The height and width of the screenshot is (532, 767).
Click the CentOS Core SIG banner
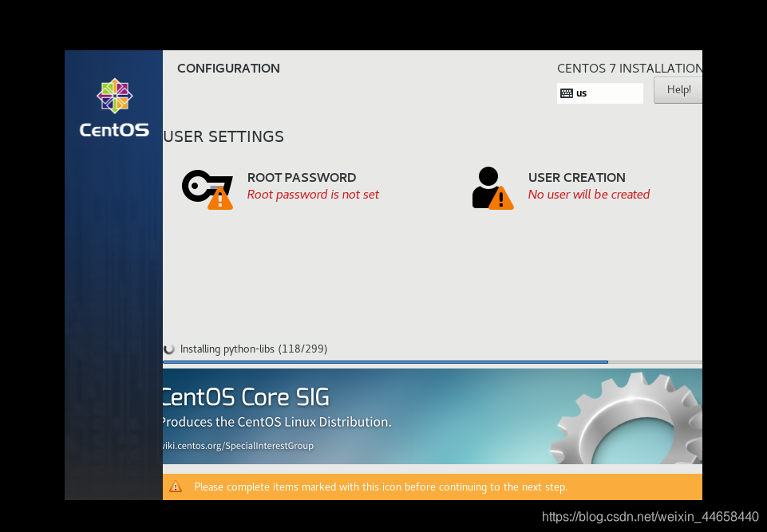433,416
